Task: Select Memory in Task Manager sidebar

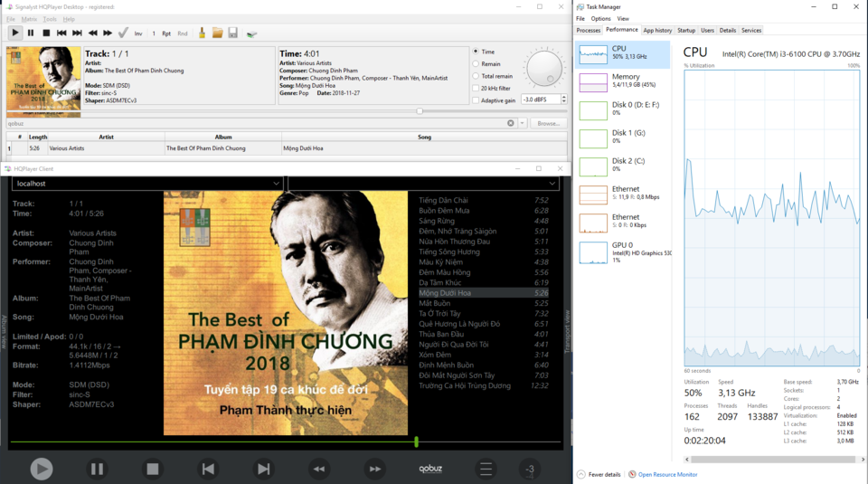Action: coord(623,82)
